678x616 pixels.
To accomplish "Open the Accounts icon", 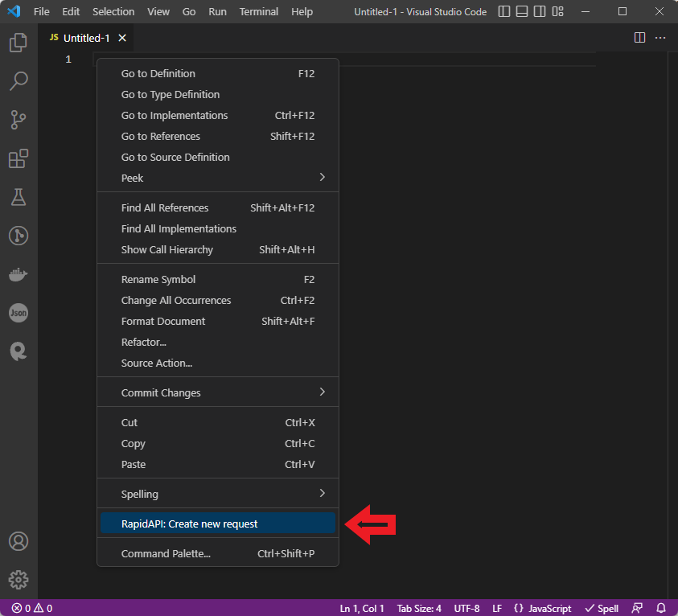I will (18, 541).
